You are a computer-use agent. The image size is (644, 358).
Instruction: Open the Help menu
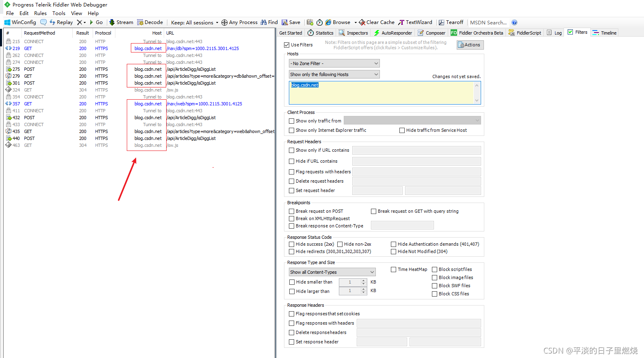click(93, 13)
